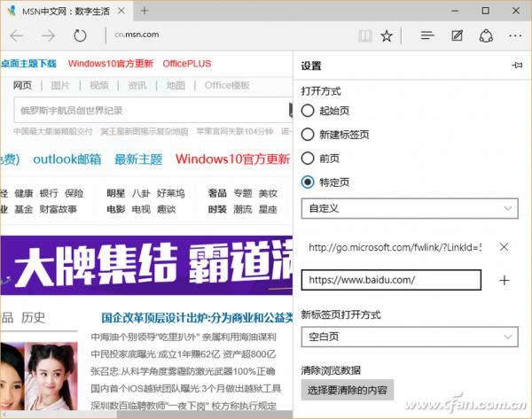The height and width of the screenshot is (419, 532).
Task: Select the 前页 radio option
Action: (x=308, y=159)
